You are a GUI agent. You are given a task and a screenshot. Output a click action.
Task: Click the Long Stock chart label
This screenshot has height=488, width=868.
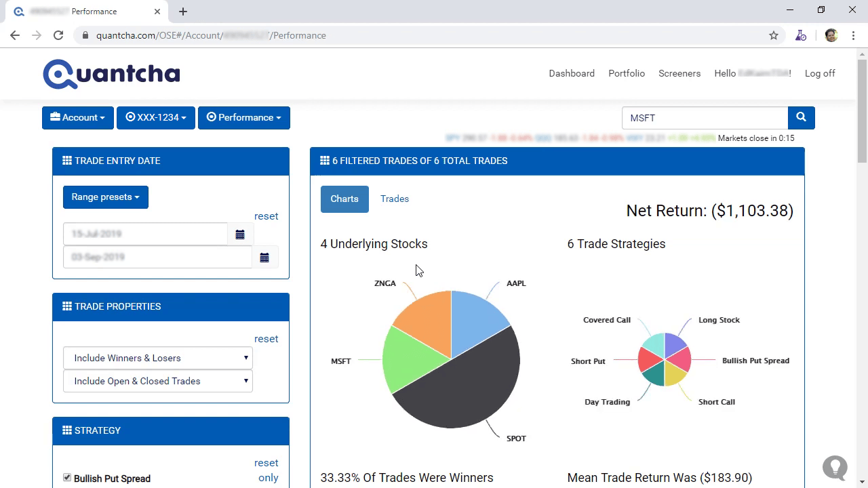click(x=719, y=320)
